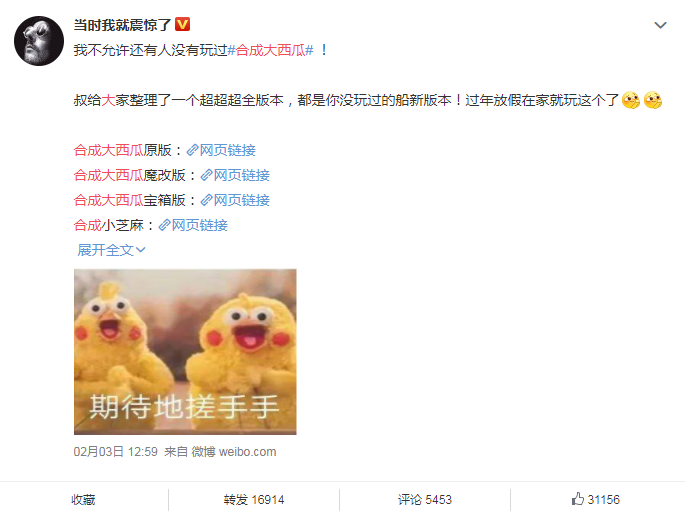
Task: Expand full text via 展开全文
Action: tap(111, 250)
